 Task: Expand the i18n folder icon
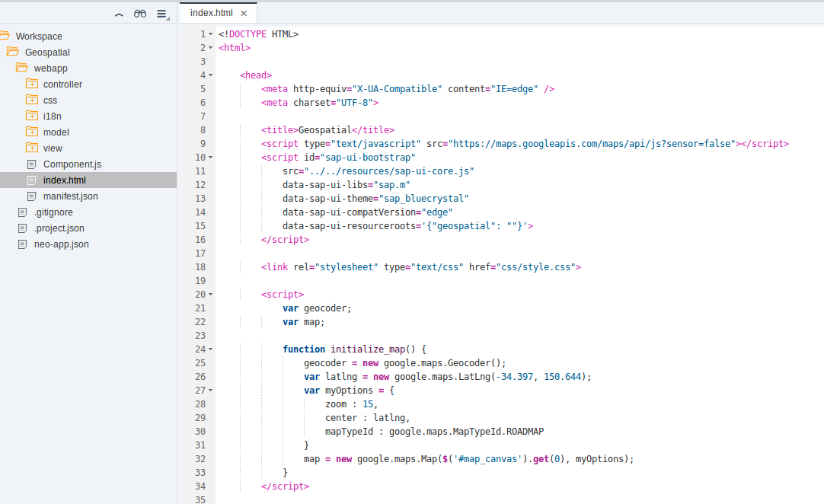click(x=32, y=116)
